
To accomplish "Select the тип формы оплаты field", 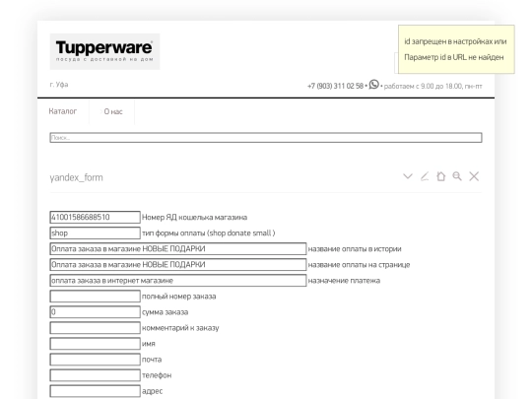I will click(x=95, y=233).
